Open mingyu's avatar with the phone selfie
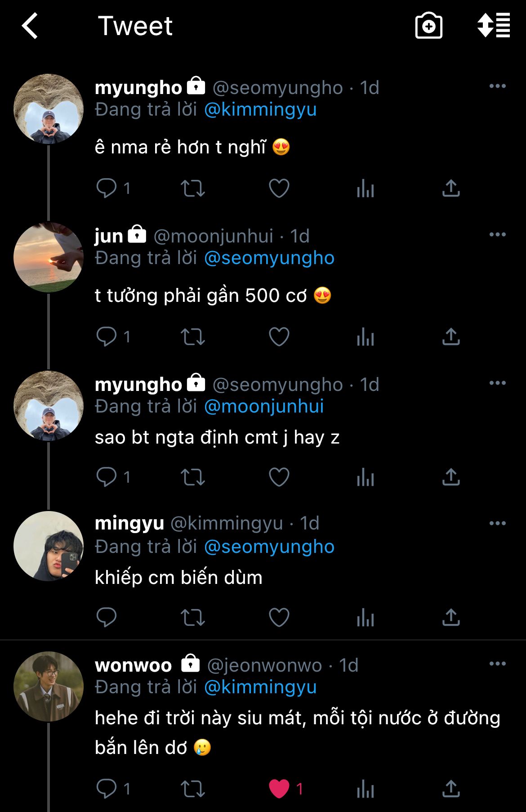The width and height of the screenshot is (526, 812). point(49,546)
